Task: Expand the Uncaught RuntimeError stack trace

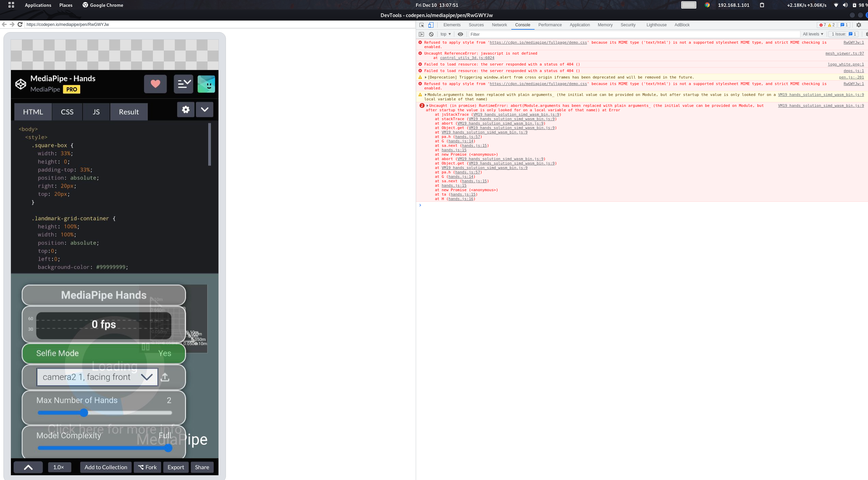Action: tap(427, 105)
